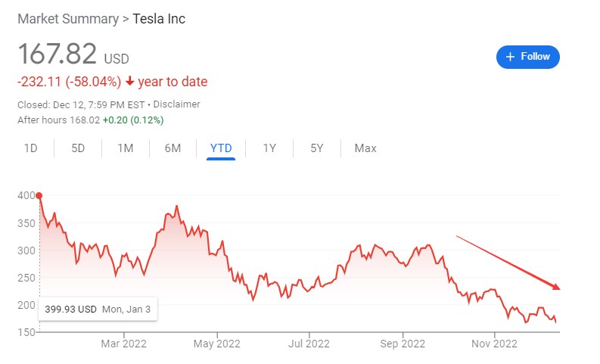Select the YTD tab
The height and width of the screenshot is (364, 600).
point(220,148)
